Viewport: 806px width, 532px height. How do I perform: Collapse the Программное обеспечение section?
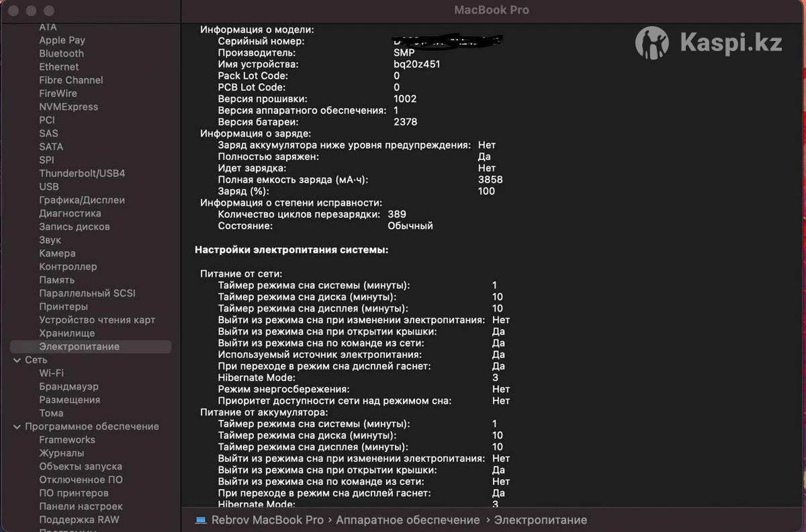pos(17,427)
